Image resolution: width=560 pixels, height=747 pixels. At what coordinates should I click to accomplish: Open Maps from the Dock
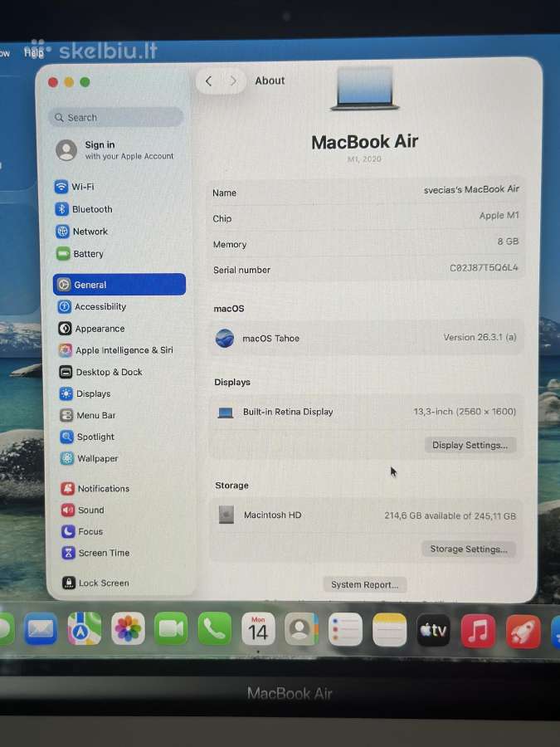point(85,629)
